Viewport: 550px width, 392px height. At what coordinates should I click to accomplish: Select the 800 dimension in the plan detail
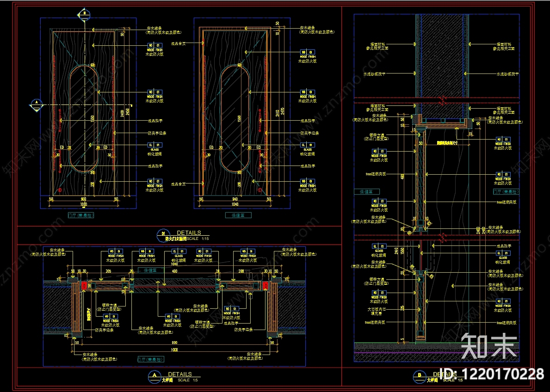175,343
